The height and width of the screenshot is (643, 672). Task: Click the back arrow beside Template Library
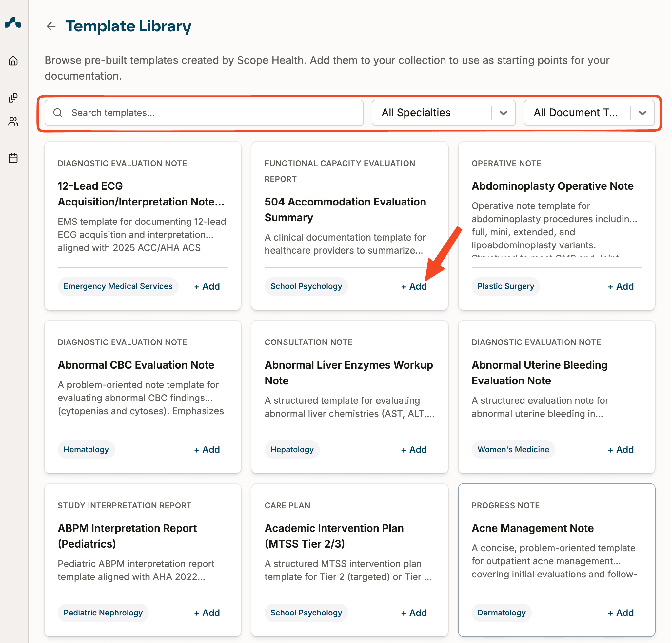[x=51, y=27]
